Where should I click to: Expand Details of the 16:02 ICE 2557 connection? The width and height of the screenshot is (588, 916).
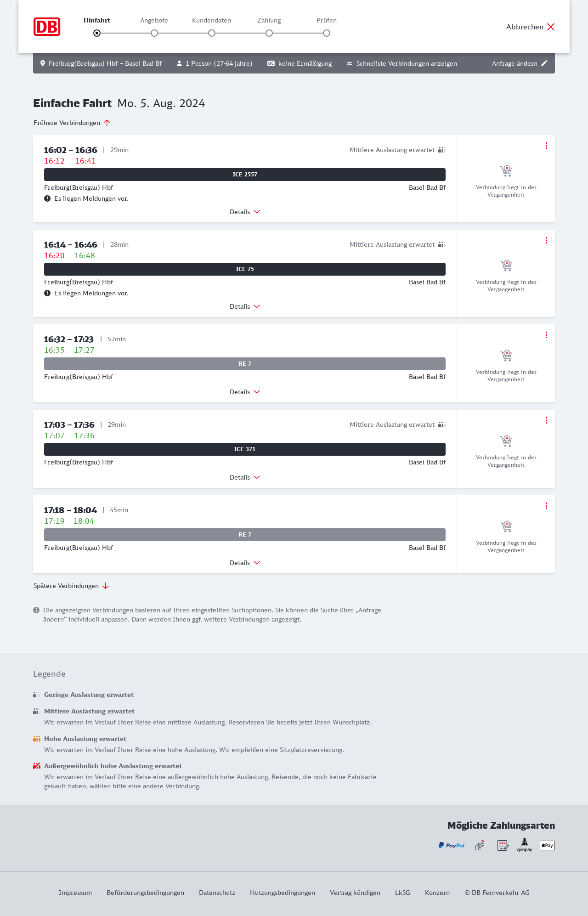[245, 212]
